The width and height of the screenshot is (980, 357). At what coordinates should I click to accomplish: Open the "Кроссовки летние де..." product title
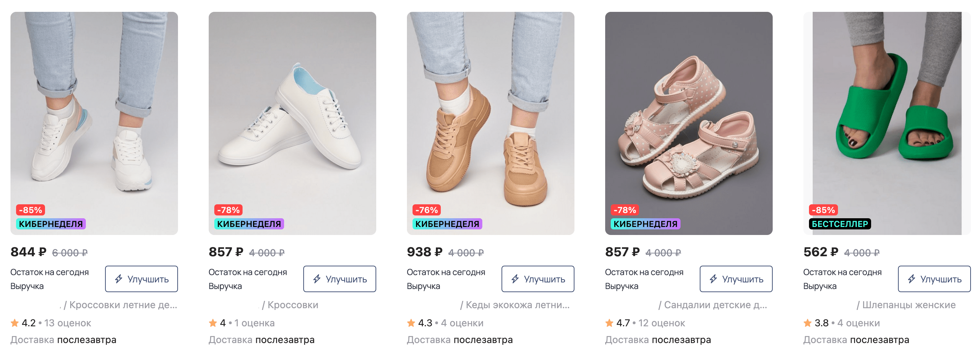[123, 305]
